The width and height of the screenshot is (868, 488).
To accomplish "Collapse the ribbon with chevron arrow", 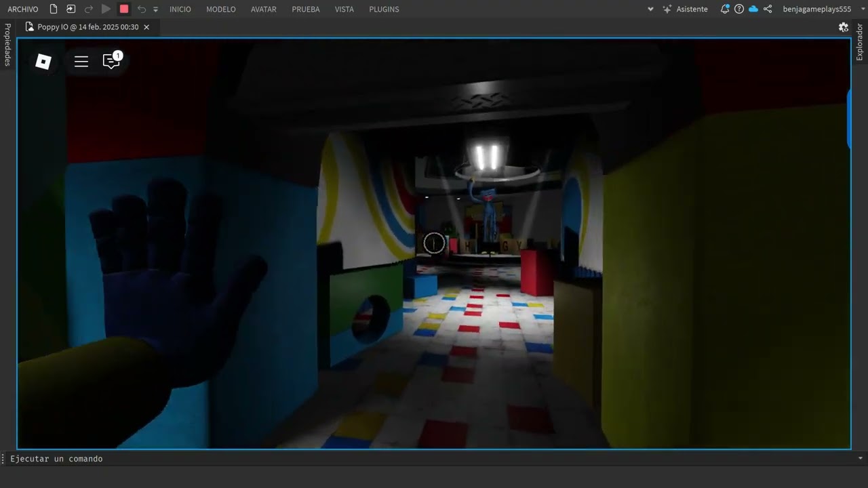I will pyautogui.click(x=650, y=9).
